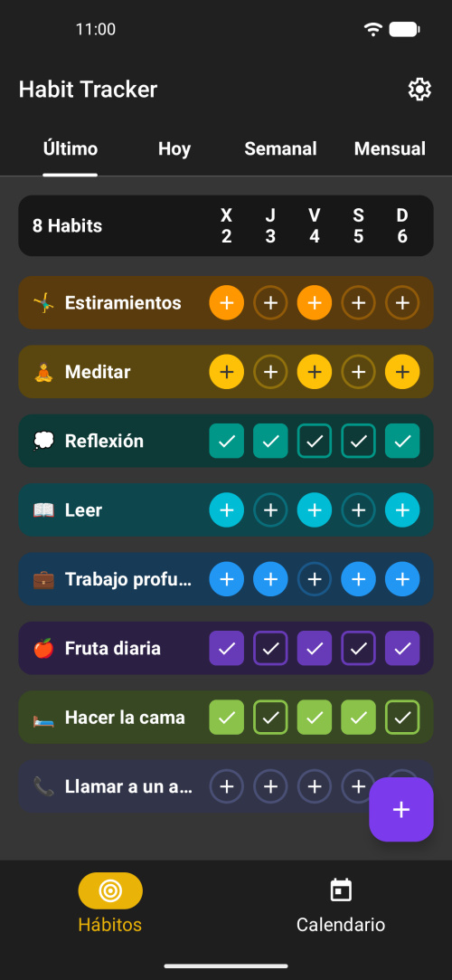
Task: Check Hacer la cama for Sunday 6
Action: click(402, 718)
